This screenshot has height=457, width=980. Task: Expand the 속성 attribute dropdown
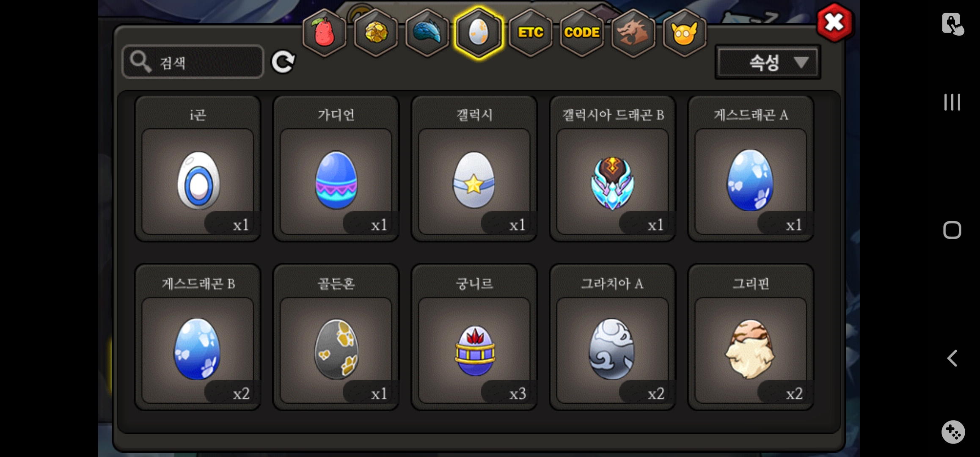[x=768, y=63]
